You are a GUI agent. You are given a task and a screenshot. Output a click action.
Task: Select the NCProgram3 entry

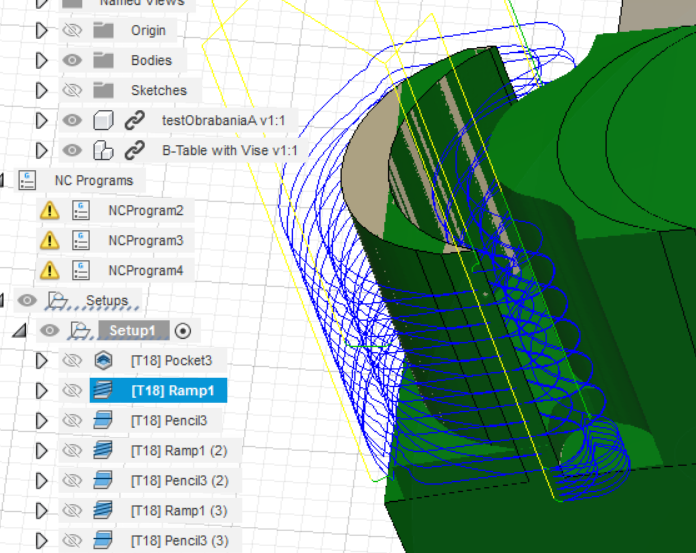pyautogui.click(x=146, y=241)
